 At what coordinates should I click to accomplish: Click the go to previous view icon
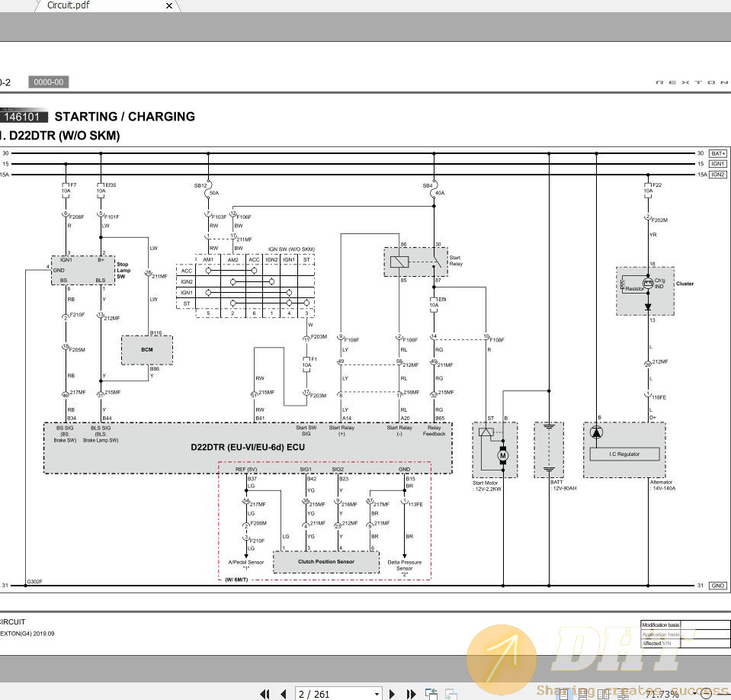[431, 694]
